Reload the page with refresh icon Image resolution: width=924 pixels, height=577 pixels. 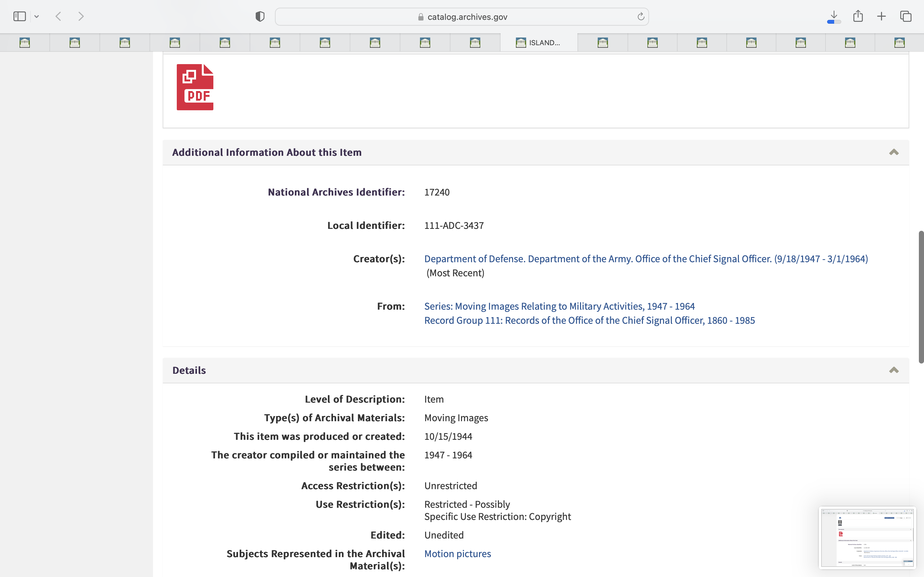tap(641, 17)
